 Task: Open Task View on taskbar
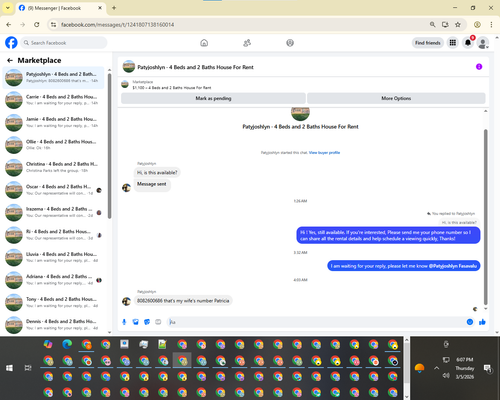click(28, 368)
